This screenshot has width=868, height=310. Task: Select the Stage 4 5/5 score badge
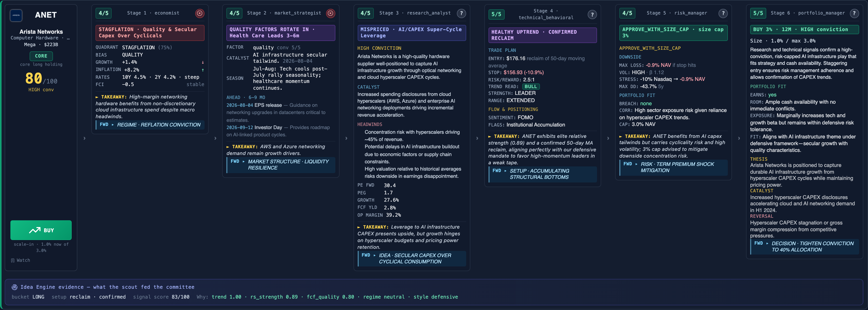(x=496, y=14)
